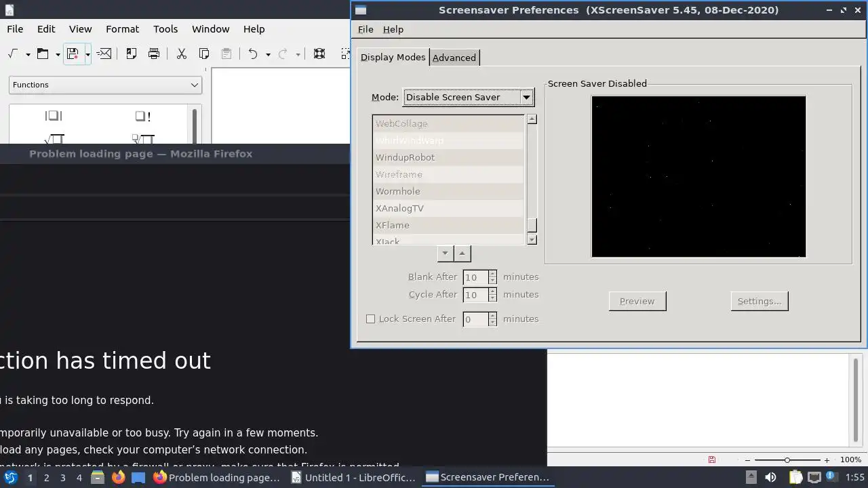
Task: Click the up arrow button below screensaver list
Action: point(462,253)
